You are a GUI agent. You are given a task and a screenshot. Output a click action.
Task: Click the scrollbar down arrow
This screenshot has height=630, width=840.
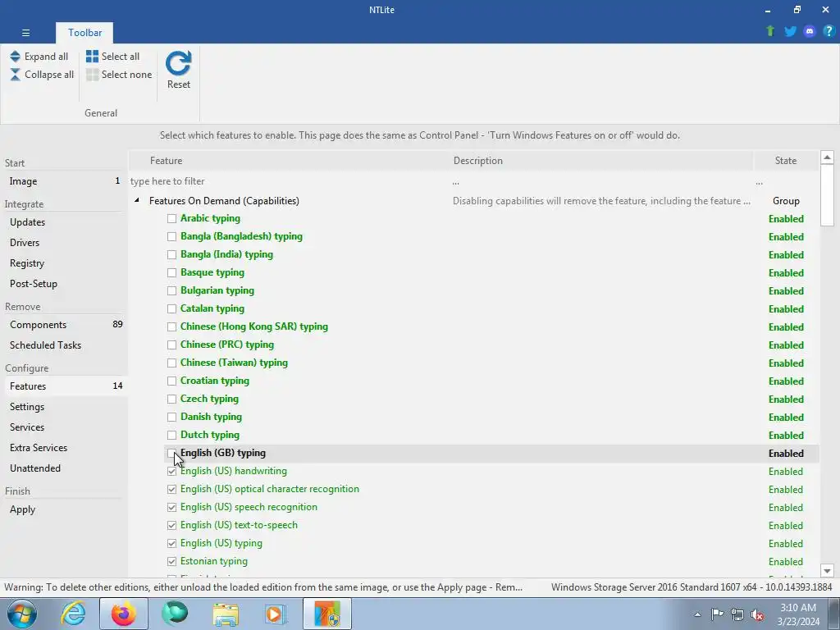point(827,571)
